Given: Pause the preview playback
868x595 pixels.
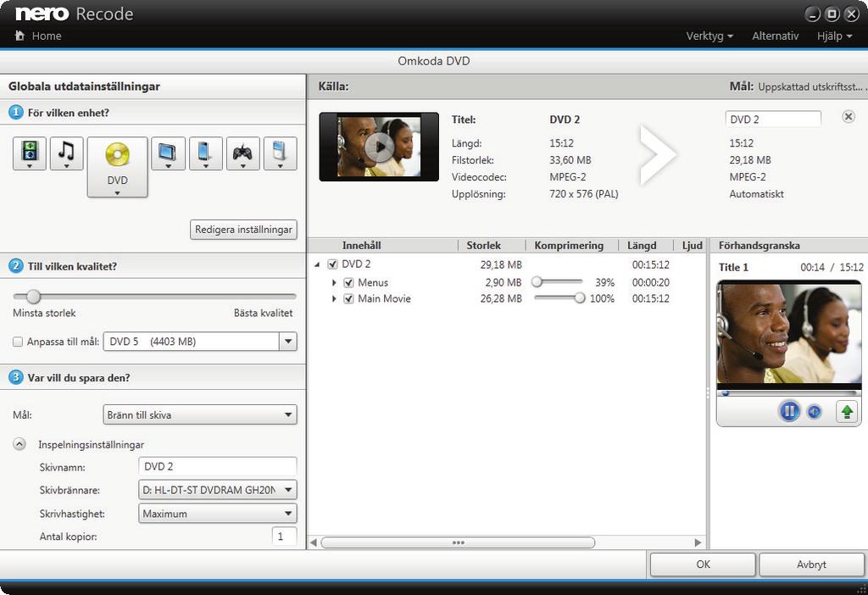Looking at the screenshot, I should point(789,411).
